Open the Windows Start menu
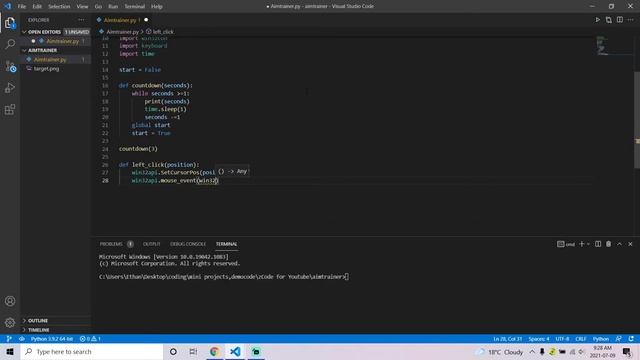640x360 pixels. coord(10,351)
